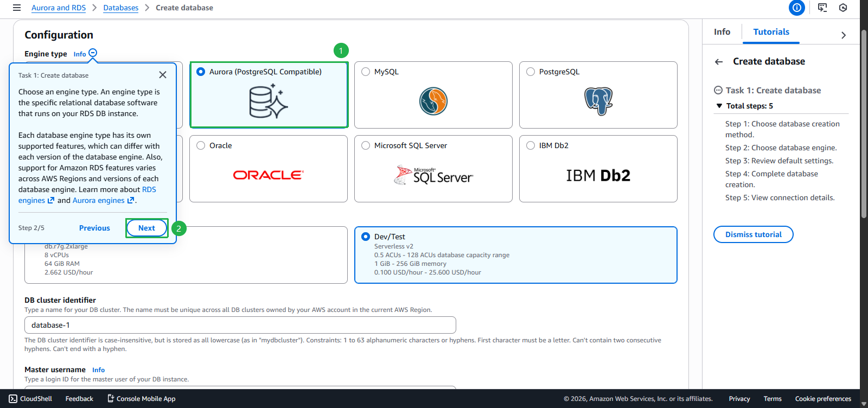
Task: Choose the Microsoft SQL Server radio option
Action: pyautogui.click(x=366, y=145)
